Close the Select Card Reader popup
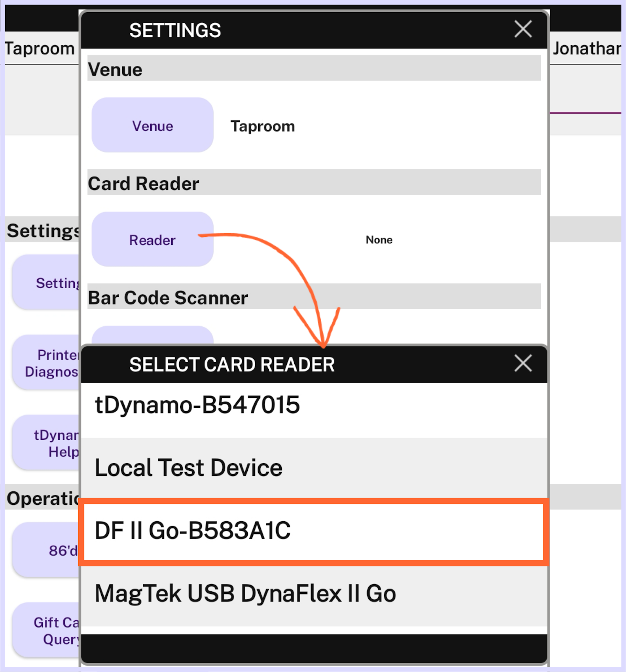 tap(523, 363)
